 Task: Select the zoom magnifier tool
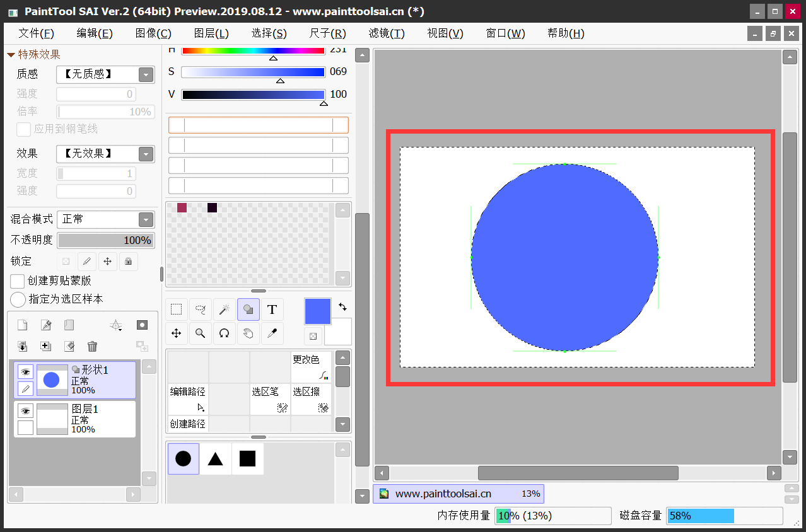tap(201, 333)
